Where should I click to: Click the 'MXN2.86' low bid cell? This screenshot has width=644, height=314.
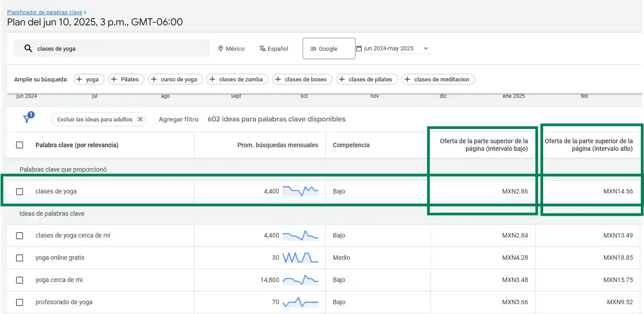(515, 191)
